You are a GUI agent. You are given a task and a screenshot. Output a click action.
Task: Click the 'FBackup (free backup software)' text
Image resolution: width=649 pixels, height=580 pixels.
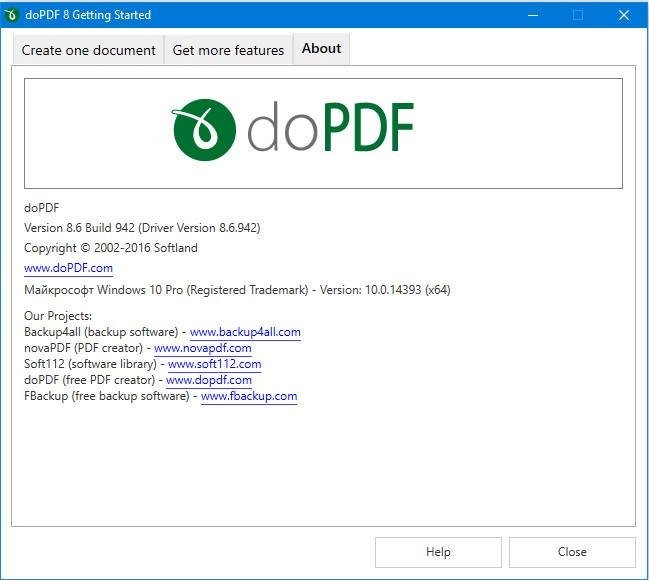click(x=107, y=396)
